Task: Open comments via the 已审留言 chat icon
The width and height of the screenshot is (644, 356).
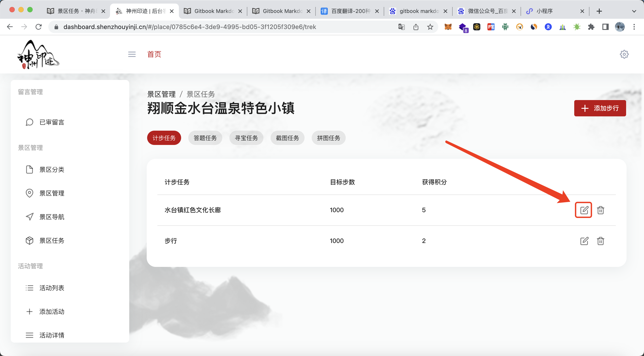Action: (x=29, y=122)
